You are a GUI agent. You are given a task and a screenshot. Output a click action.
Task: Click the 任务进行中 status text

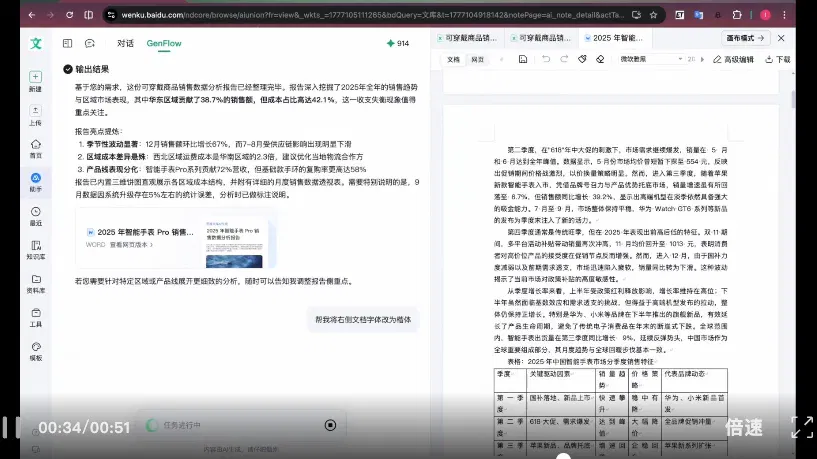182,425
